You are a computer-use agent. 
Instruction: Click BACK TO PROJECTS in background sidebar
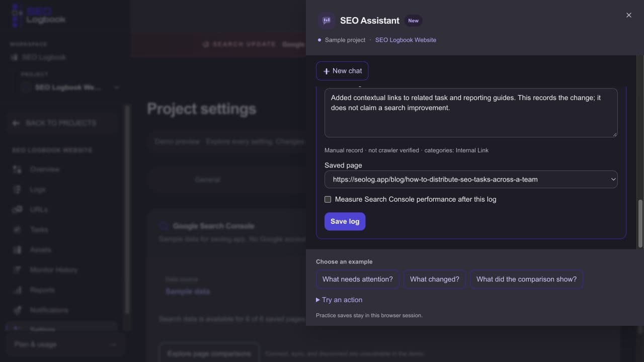(60, 123)
